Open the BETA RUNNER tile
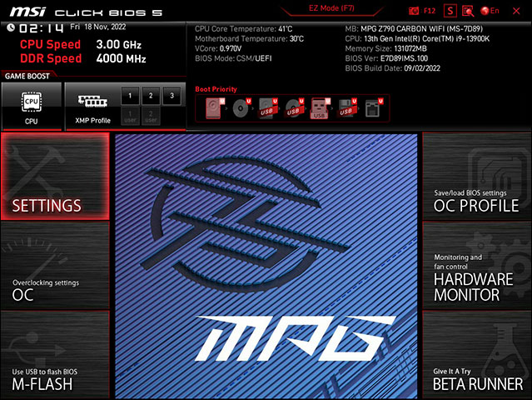Screen dimensions: 532x400 click(476, 355)
